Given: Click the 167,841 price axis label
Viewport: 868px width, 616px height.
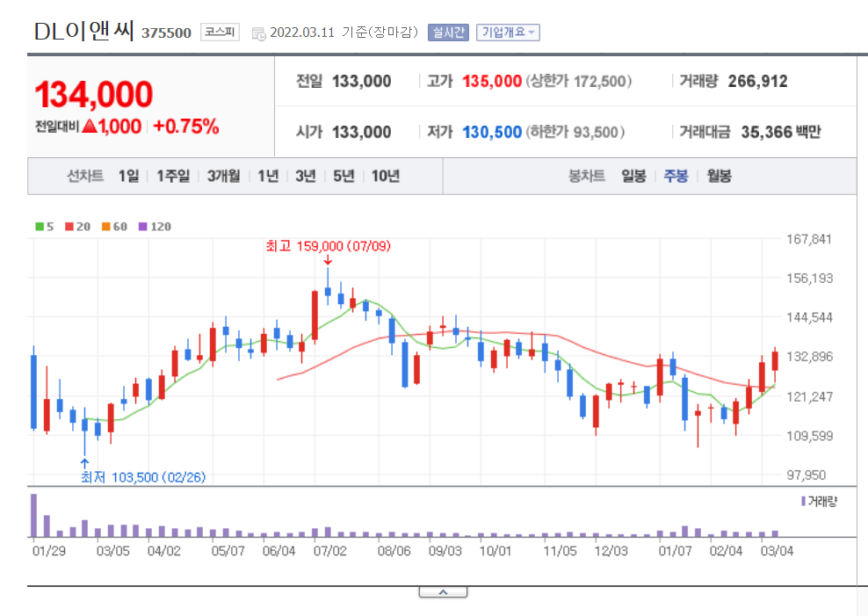Looking at the screenshot, I should pyautogui.click(x=809, y=239).
